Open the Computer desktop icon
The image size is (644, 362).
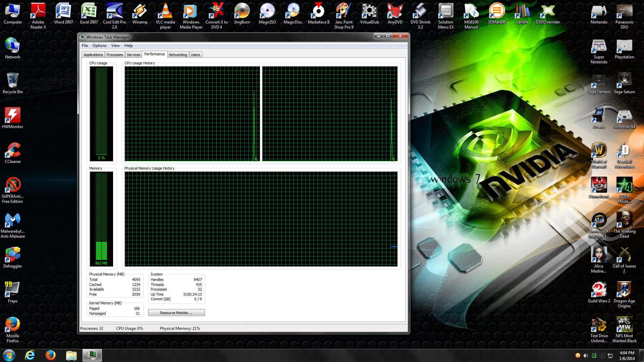[x=13, y=14]
